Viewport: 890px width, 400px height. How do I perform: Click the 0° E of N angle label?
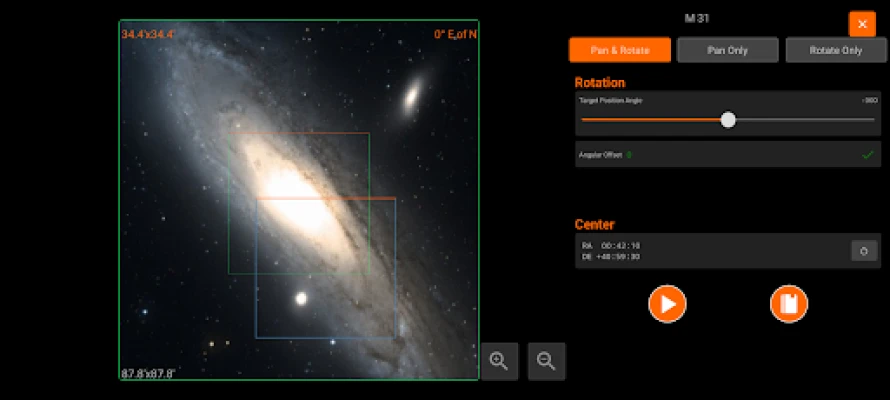pyautogui.click(x=455, y=35)
